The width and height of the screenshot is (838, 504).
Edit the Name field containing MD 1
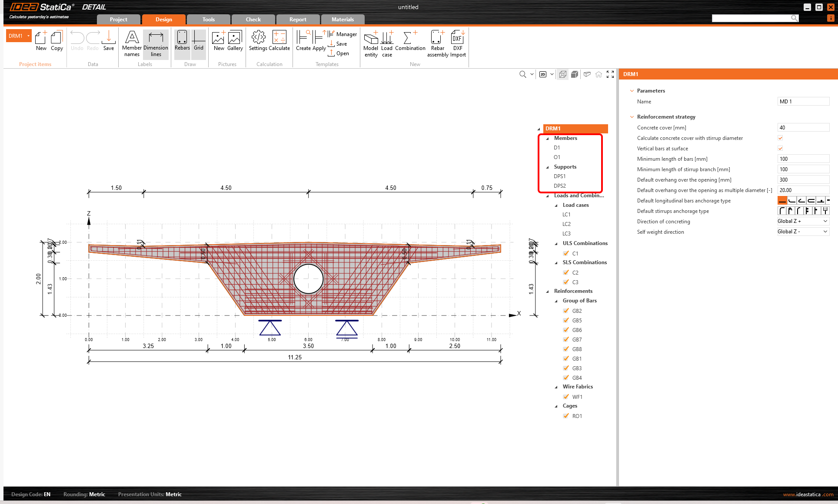[803, 101]
